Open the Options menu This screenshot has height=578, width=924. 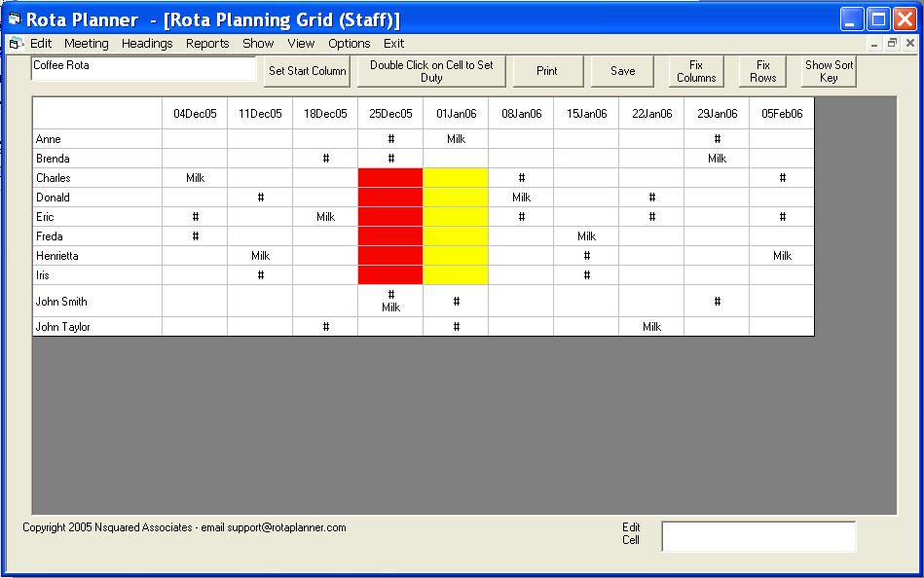pos(350,44)
